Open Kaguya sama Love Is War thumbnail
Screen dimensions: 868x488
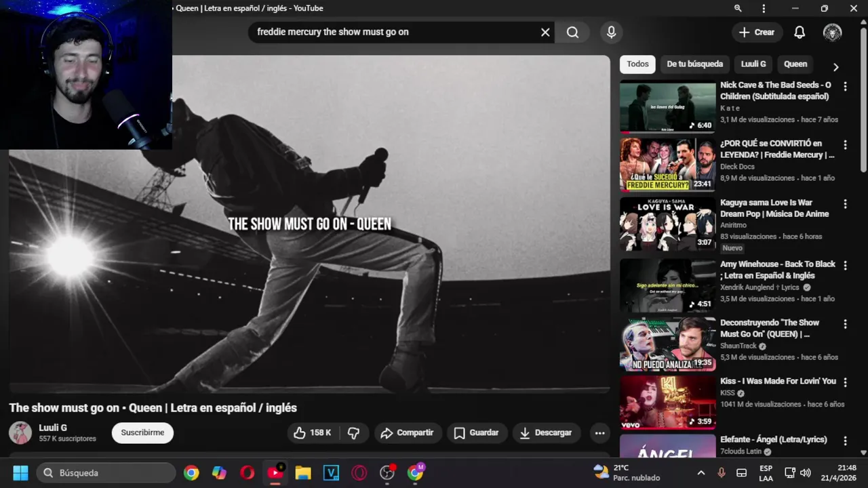[667, 224]
